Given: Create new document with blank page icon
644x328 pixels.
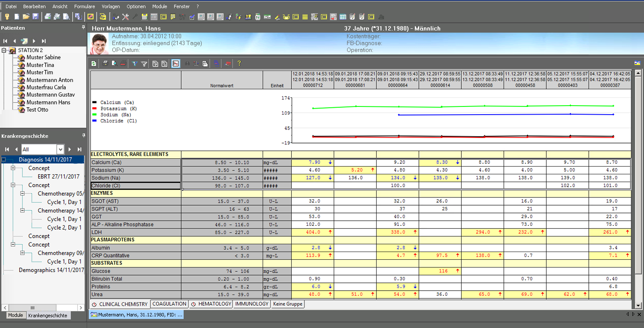Looking at the screenshot, I should [17, 17].
